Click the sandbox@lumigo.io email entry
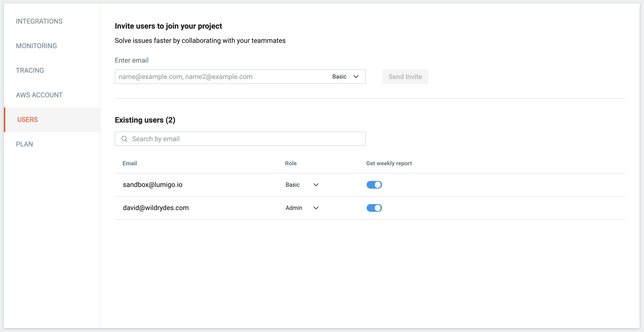This screenshot has height=332, width=644. click(152, 185)
